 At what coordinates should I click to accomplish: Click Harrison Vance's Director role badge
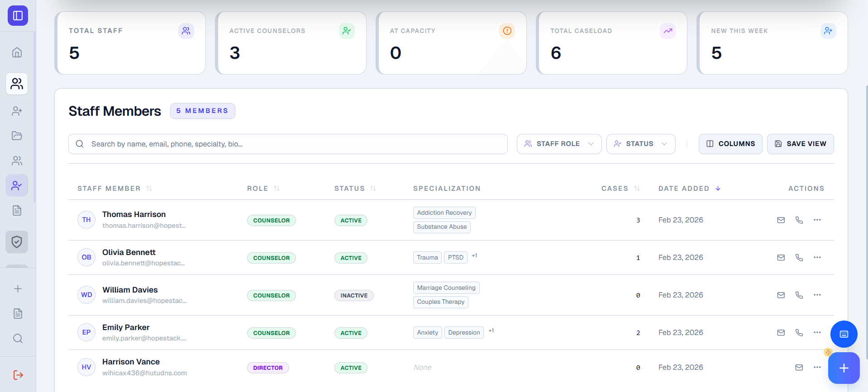point(268,368)
